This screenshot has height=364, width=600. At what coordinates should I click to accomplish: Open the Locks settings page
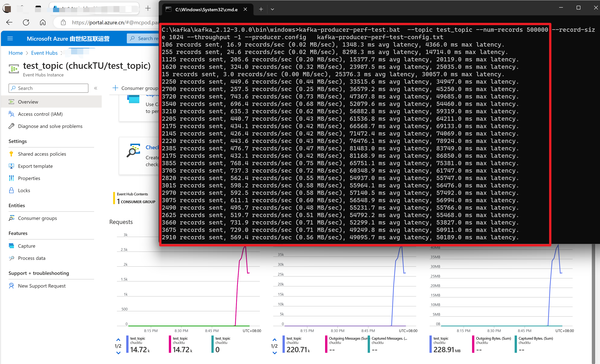pos(24,190)
